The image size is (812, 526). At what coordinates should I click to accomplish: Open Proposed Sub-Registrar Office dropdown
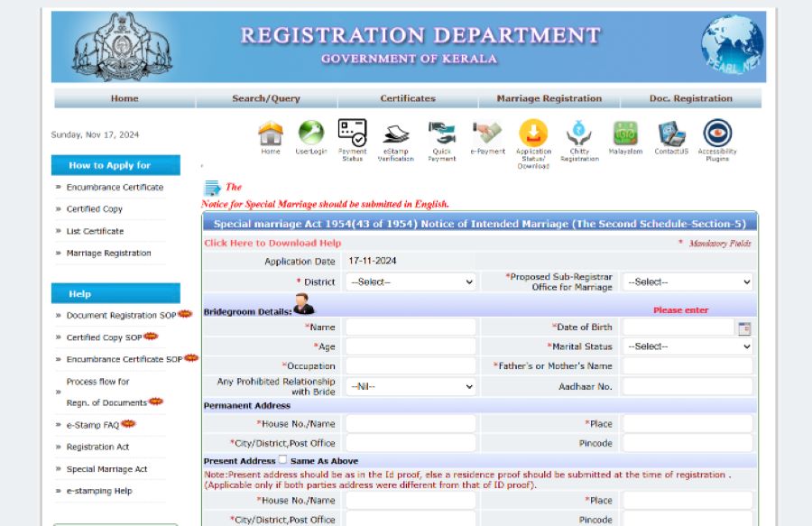pos(687,282)
